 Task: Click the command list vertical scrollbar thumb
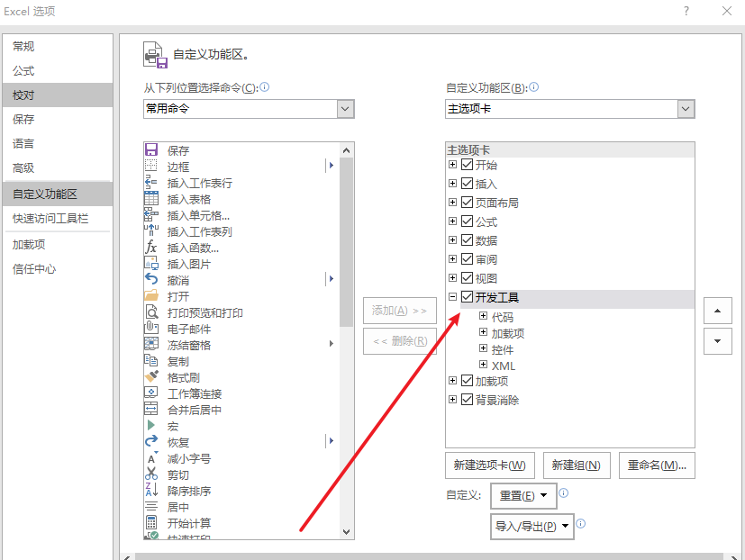[346, 242]
